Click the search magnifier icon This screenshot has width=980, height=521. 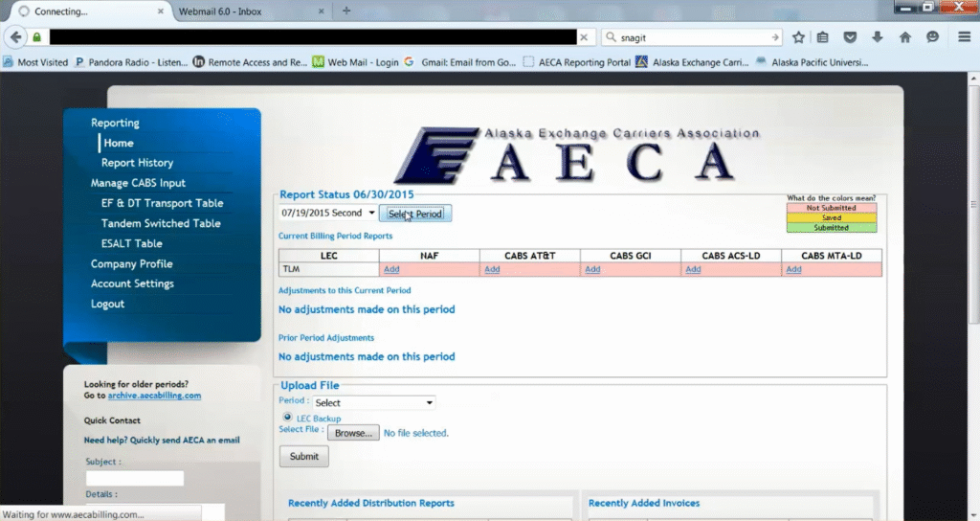pos(612,37)
